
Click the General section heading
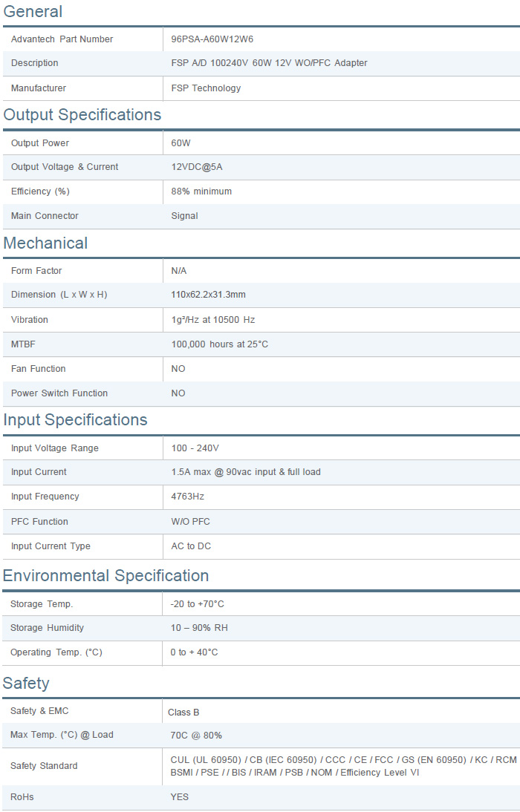point(33,12)
